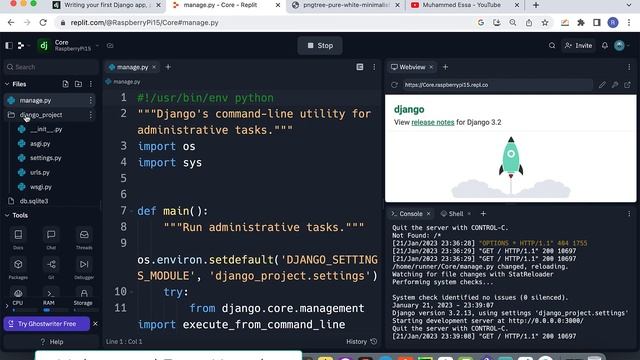
Task: Click Try Ghostwriter Free button
Action: [x=47, y=324]
